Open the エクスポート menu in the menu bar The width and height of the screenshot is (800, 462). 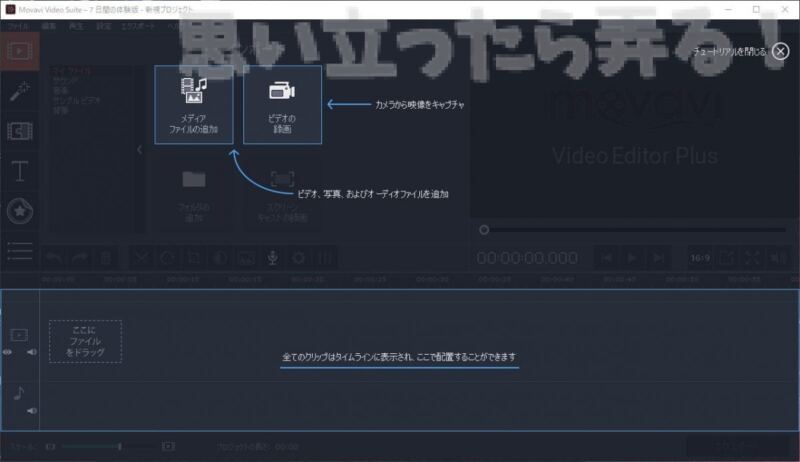(x=138, y=26)
